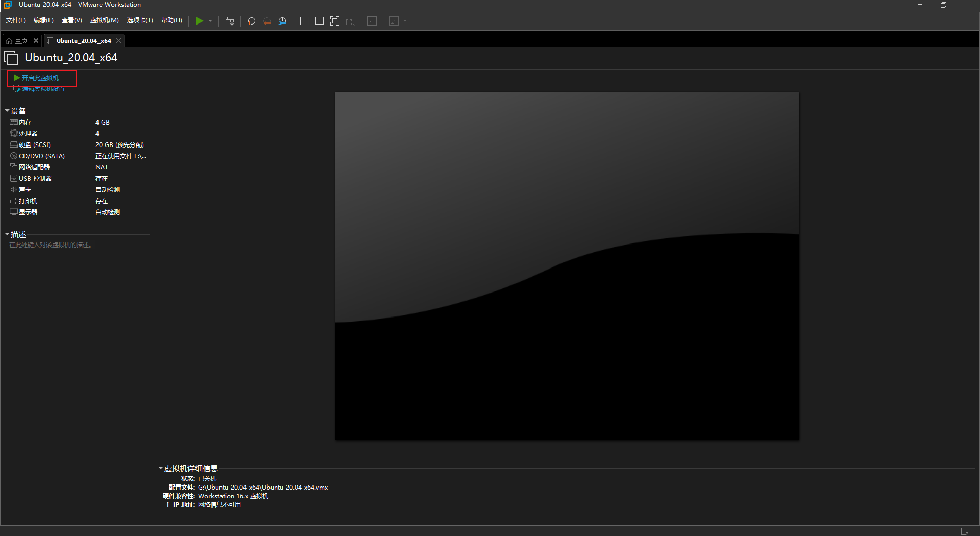This screenshot has width=980, height=536.
Task: Minimize the VMware Workstation window
Action: pyautogui.click(x=920, y=5)
